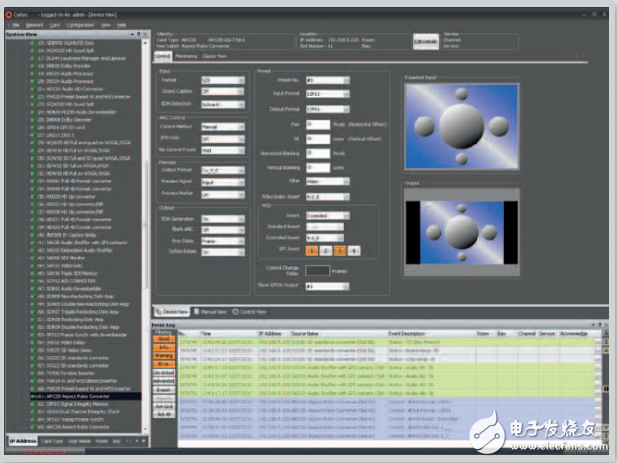This screenshot has width=617, height=463.
Task: Expand the Preset No. dropdown
Action: 326,79
